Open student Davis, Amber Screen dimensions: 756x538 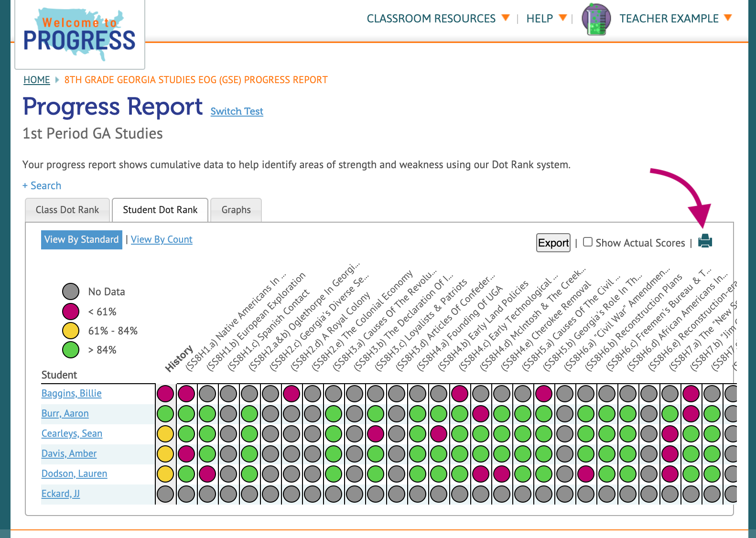point(69,453)
